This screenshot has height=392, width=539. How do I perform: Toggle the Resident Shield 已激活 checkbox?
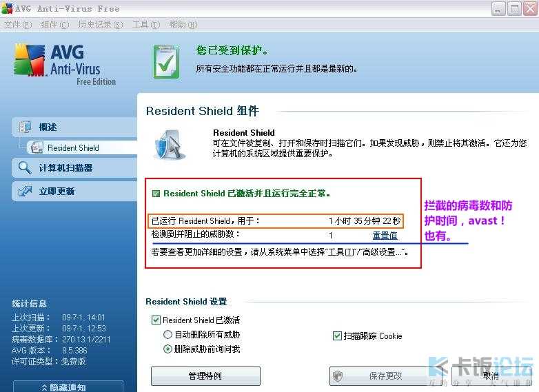click(156, 320)
